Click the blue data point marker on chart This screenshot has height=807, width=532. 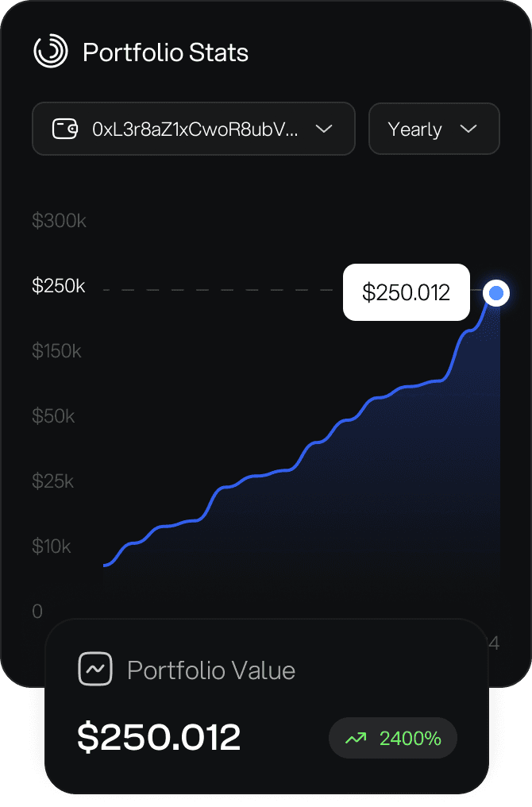click(x=496, y=294)
